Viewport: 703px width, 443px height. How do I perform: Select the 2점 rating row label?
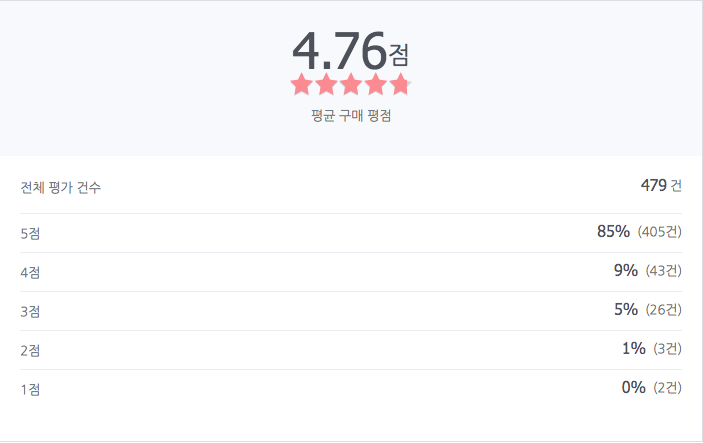click(x=30, y=351)
